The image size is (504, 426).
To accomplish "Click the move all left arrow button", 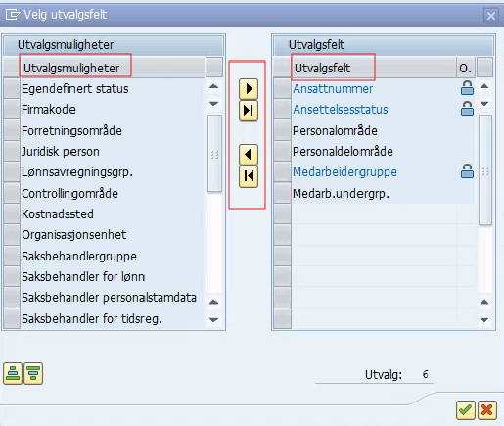I will (249, 176).
